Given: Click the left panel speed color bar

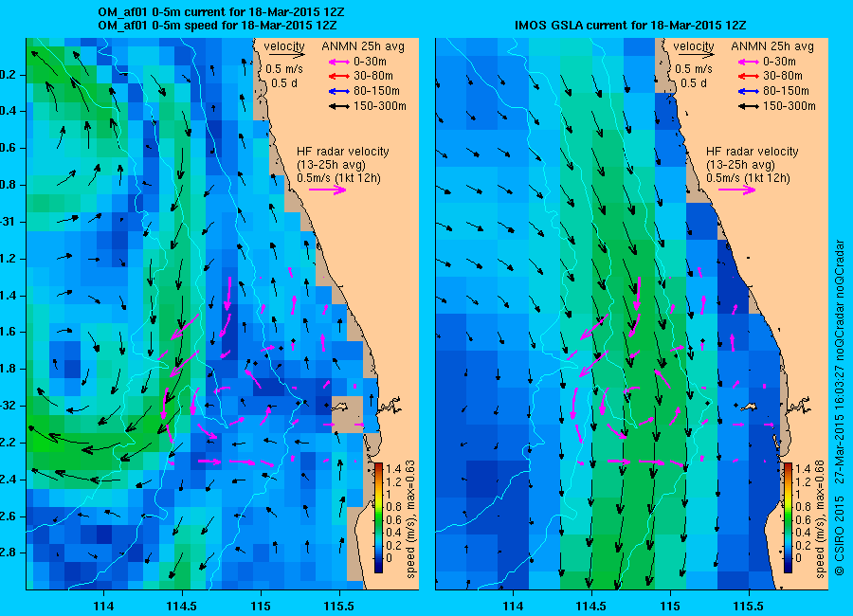Looking at the screenshot, I should pyautogui.click(x=378, y=517).
